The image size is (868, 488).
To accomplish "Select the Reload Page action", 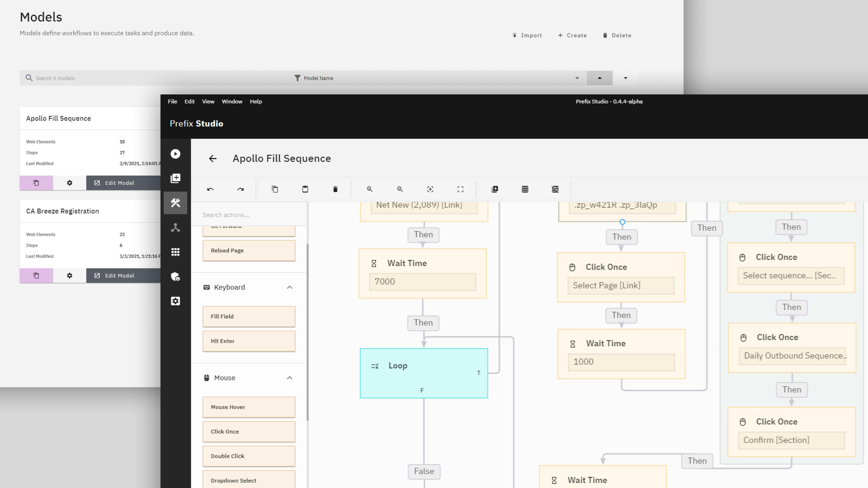I will coord(249,251).
